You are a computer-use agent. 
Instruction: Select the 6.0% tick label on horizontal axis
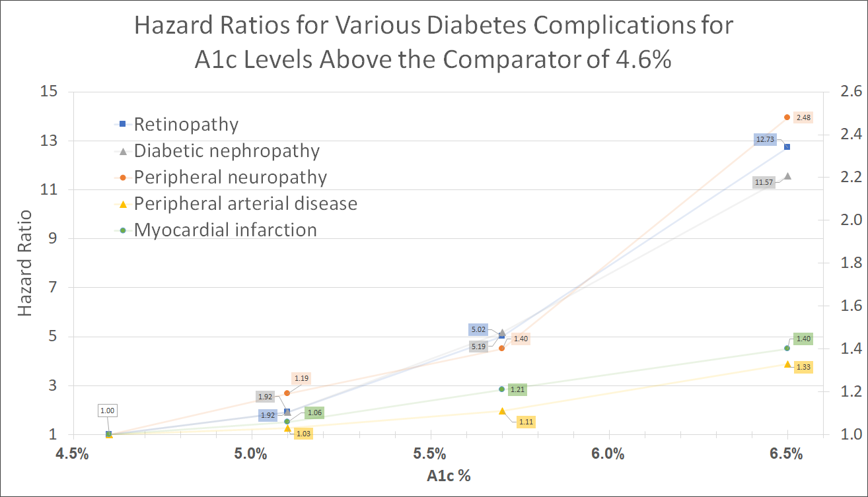608,455
